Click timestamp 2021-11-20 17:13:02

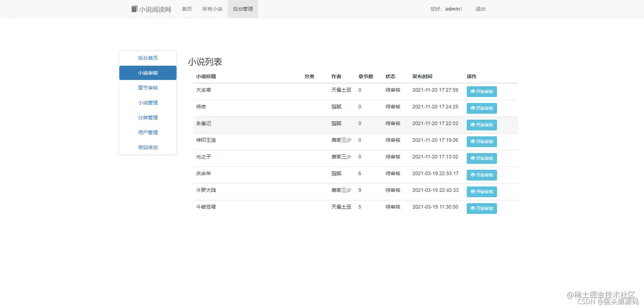(435, 157)
